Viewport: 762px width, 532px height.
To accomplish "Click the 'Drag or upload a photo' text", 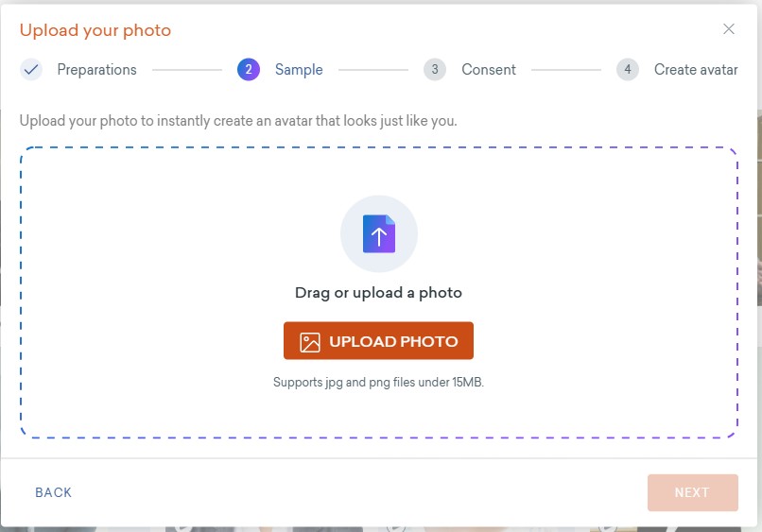I will click(378, 293).
